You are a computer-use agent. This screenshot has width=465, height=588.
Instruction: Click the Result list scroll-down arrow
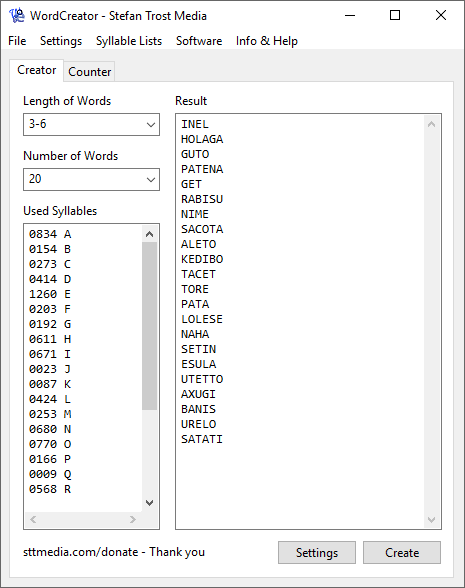(431, 520)
